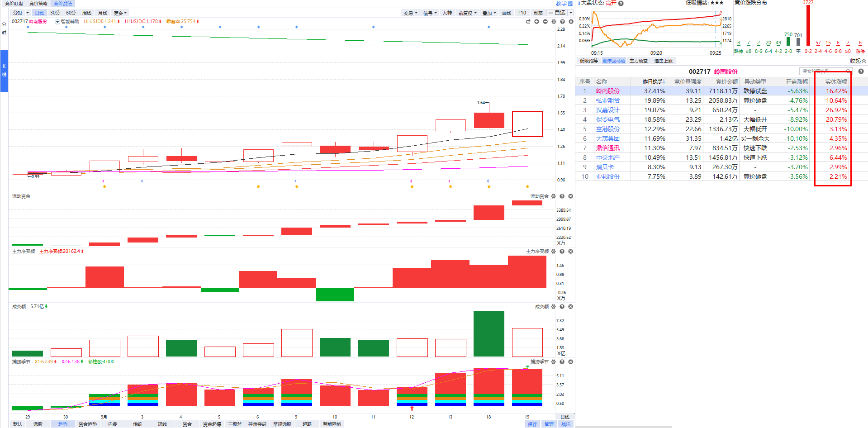Open main chart settings gear
Screen dimensions: 868x428
tap(554, 22)
